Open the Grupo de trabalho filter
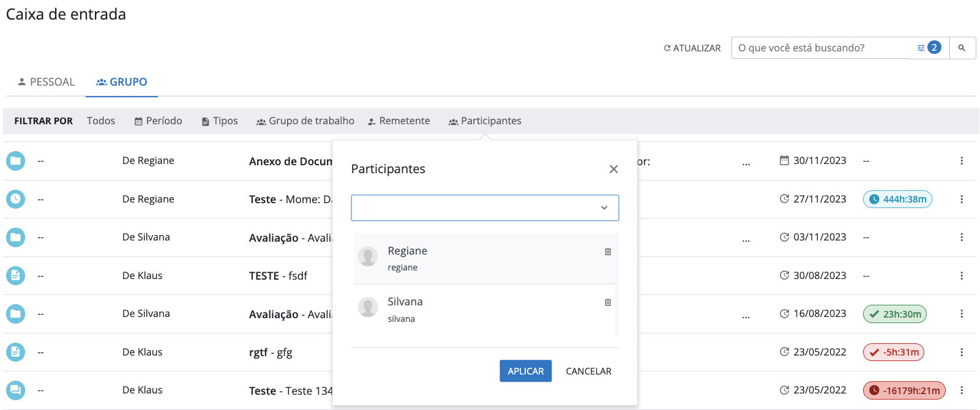This screenshot has width=980, height=410. (305, 121)
